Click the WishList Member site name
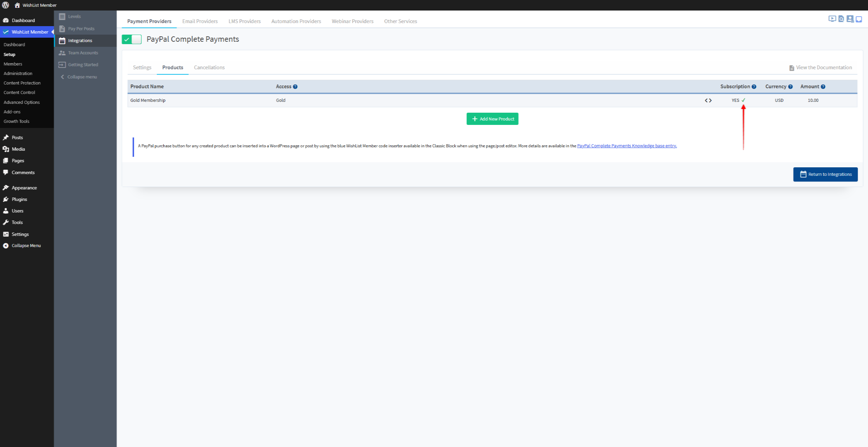 pyautogui.click(x=39, y=5)
